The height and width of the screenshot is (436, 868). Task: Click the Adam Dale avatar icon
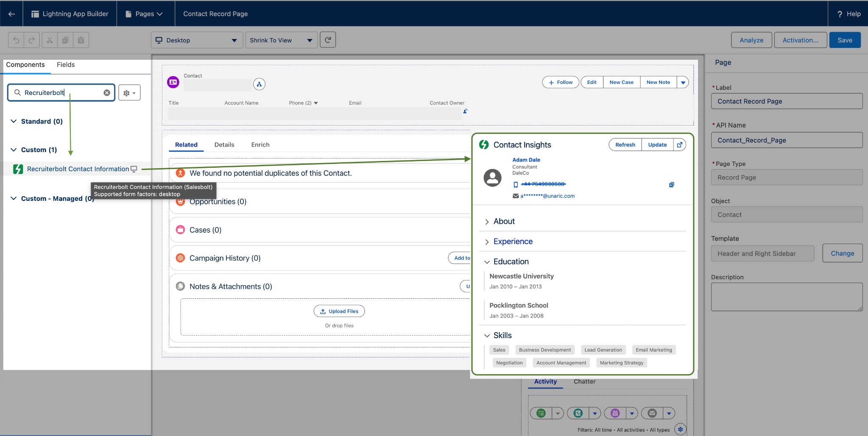pyautogui.click(x=492, y=178)
